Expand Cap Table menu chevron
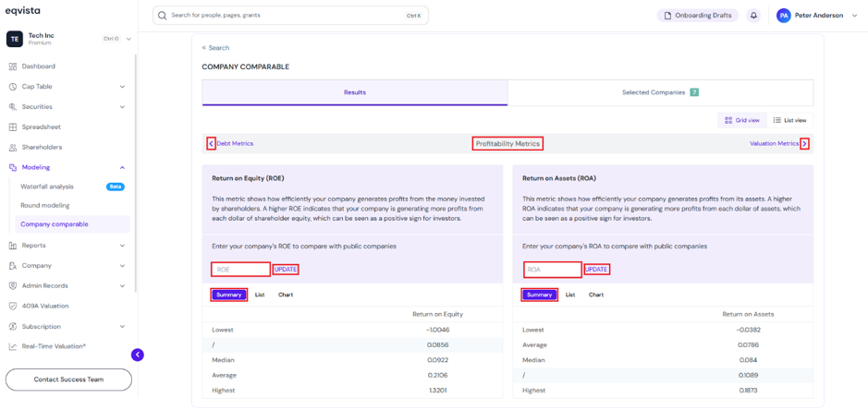The width and height of the screenshot is (868, 410). 122,87
